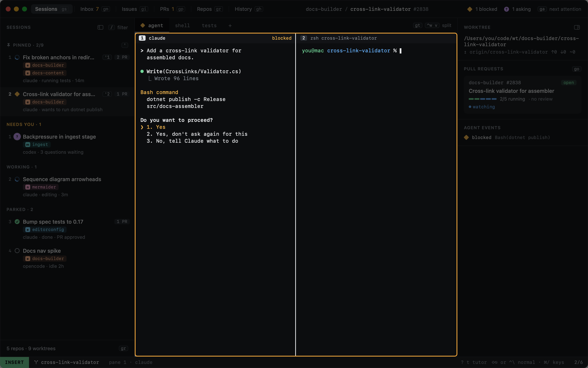This screenshot has width=588, height=368.
Task: Click the mermaider repo tag
Action: pos(41,187)
